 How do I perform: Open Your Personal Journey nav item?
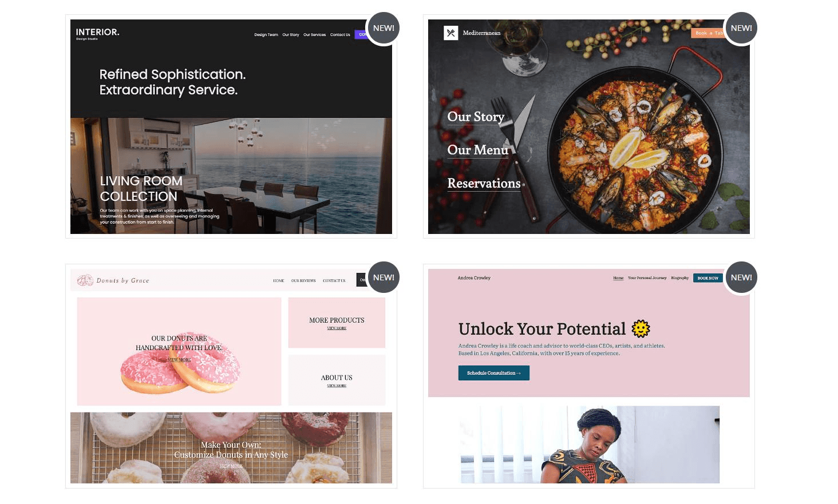(647, 278)
